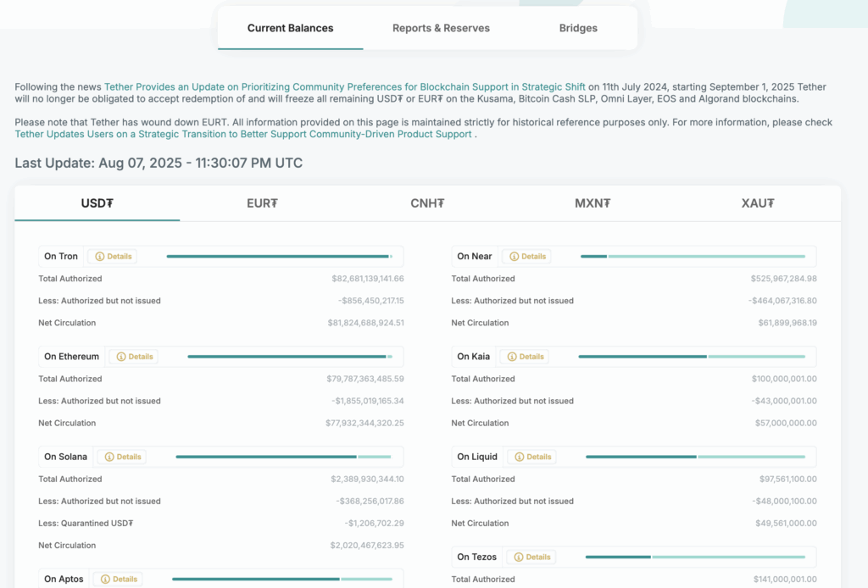Click Liquid net circulation $49,561,000.00
The image size is (868, 588).
(786, 524)
